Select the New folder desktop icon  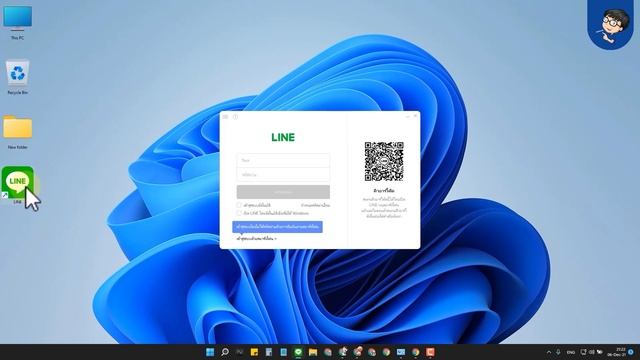point(18,132)
